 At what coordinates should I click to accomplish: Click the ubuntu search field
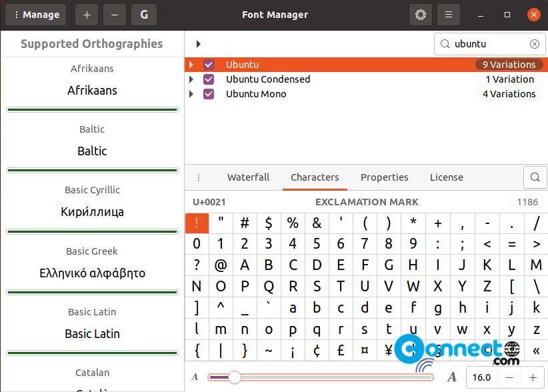coord(489,44)
